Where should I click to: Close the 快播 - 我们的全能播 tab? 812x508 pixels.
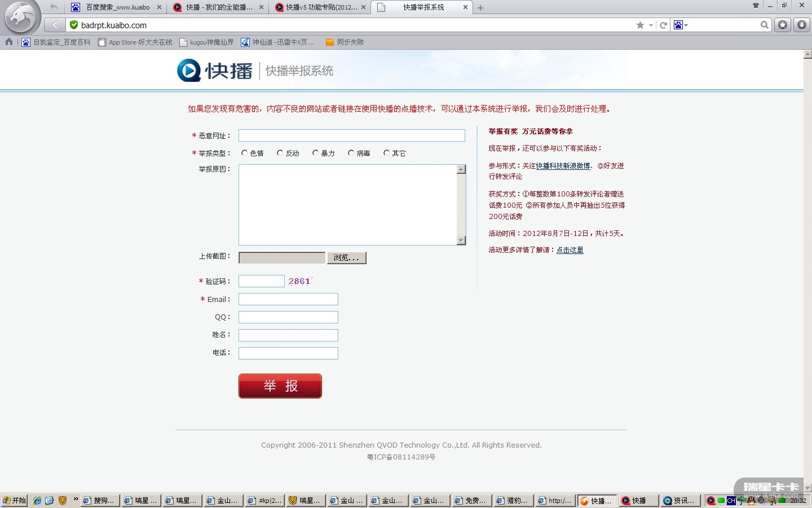pyautogui.click(x=261, y=7)
